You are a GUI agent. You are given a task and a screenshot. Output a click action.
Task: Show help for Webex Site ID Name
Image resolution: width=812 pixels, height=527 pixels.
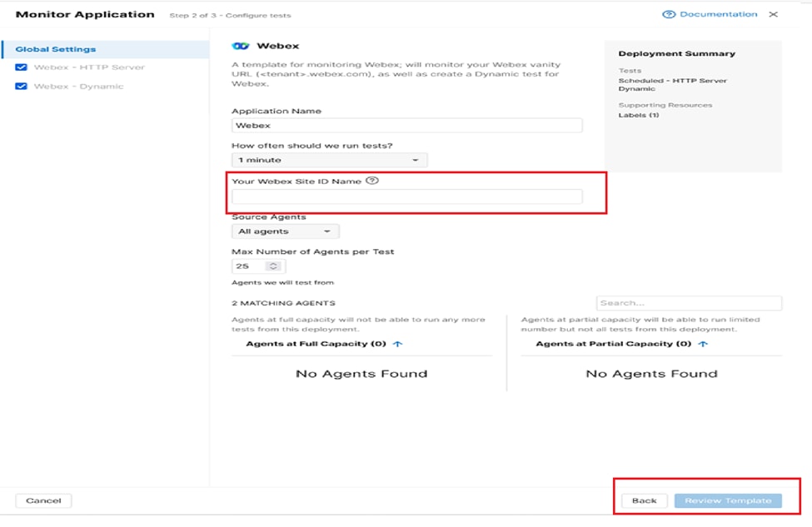pyautogui.click(x=371, y=181)
